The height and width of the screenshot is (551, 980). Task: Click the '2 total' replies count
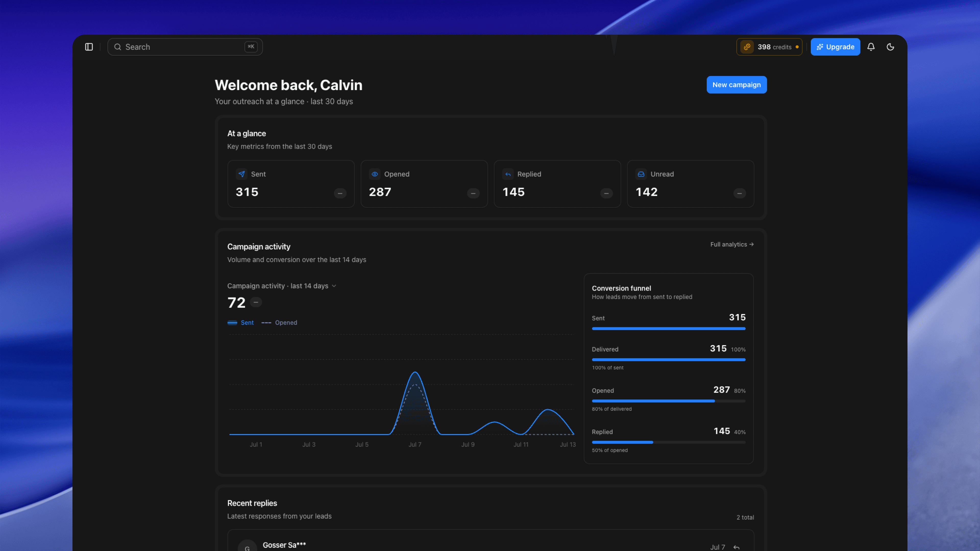click(x=745, y=518)
